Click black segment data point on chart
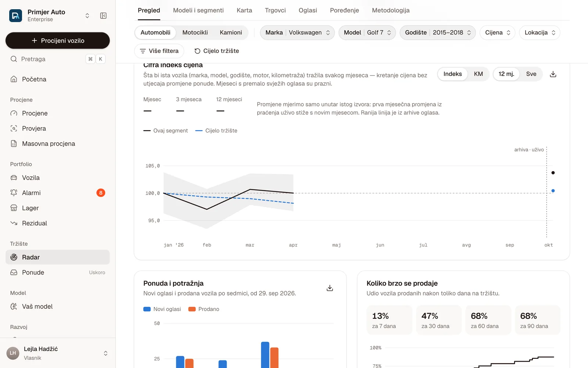This screenshot has width=588, height=368. [553, 173]
